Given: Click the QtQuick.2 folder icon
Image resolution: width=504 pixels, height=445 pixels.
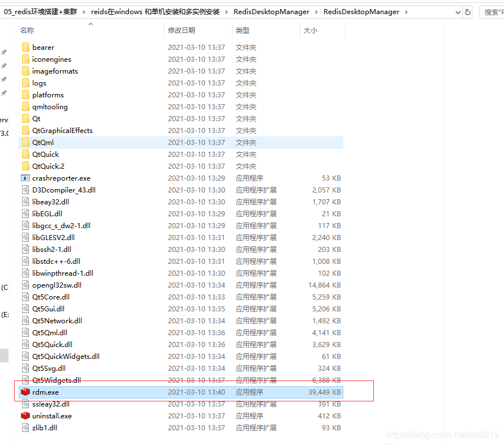Looking at the screenshot, I should (x=25, y=166).
